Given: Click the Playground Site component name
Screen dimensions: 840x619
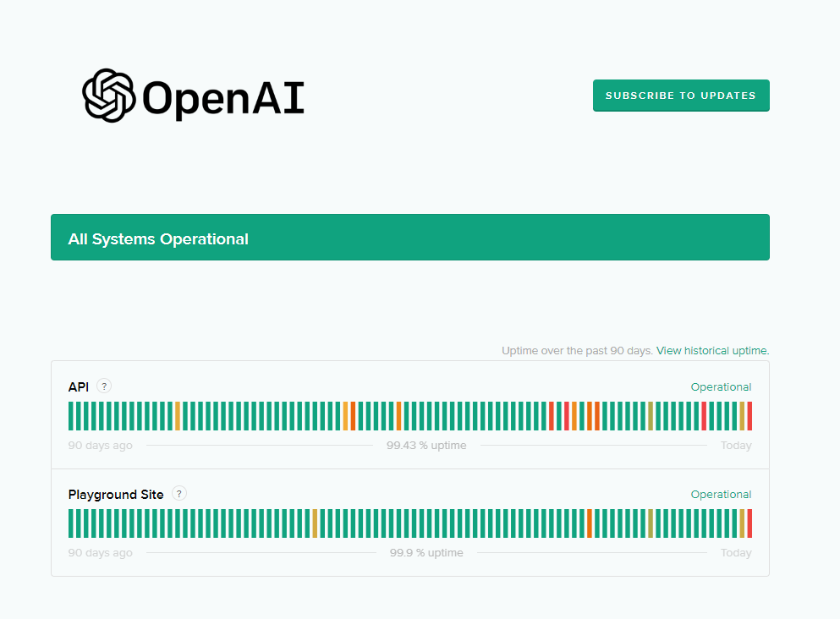Looking at the screenshot, I should [116, 495].
